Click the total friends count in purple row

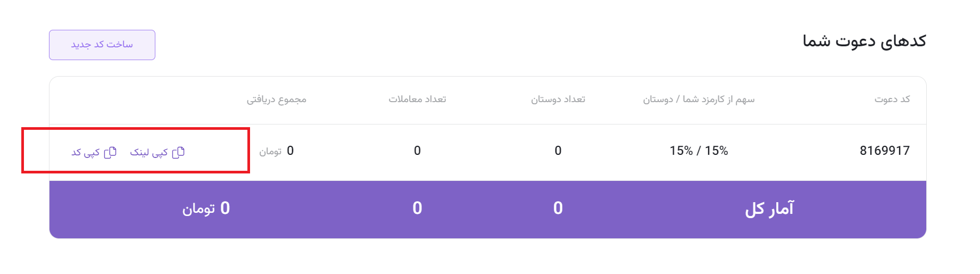[x=558, y=208]
